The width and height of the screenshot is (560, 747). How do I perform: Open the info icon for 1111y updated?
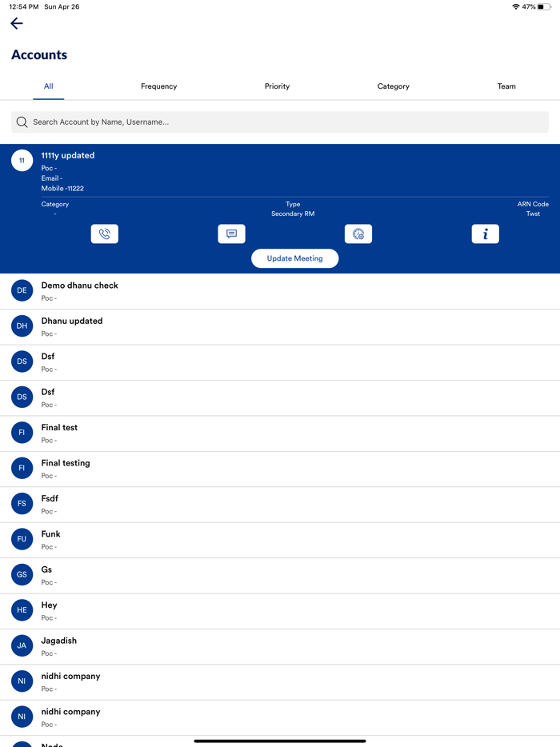[485, 234]
